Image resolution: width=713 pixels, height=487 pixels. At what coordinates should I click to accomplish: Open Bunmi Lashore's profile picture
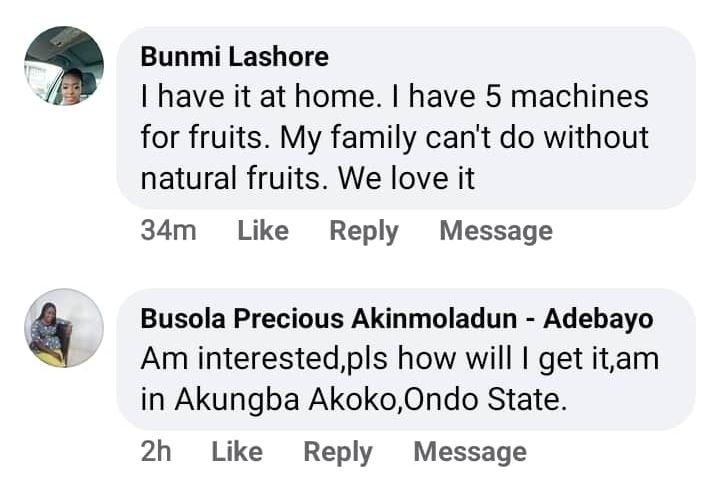[64, 66]
